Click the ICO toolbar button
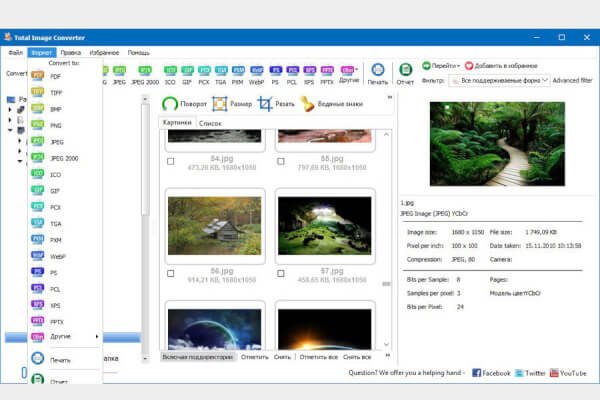 point(170,75)
